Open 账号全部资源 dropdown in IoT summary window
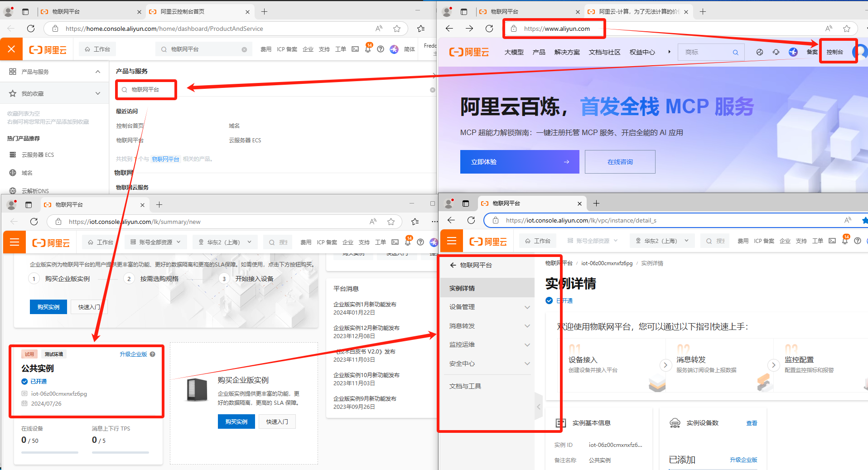868x470 pixels. click(x=155, y=242)
